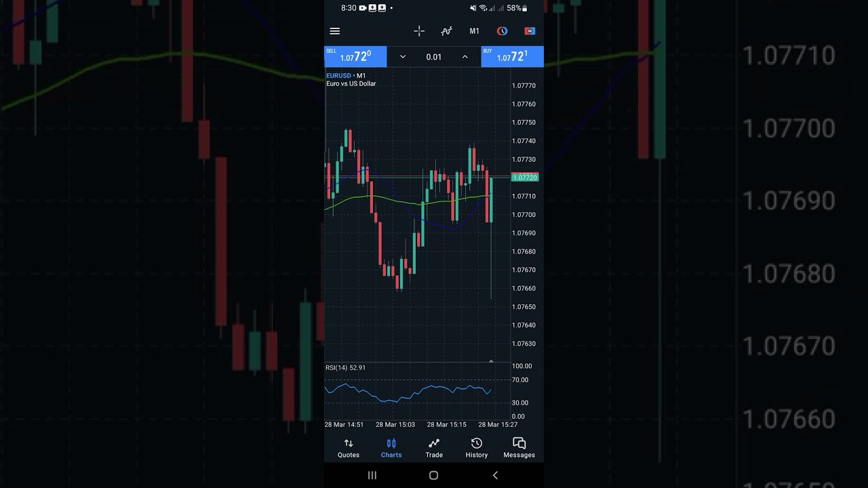The image size is (868, 488).
Task: Tap the SELL 1.0772 button
Action: point(355,56)
